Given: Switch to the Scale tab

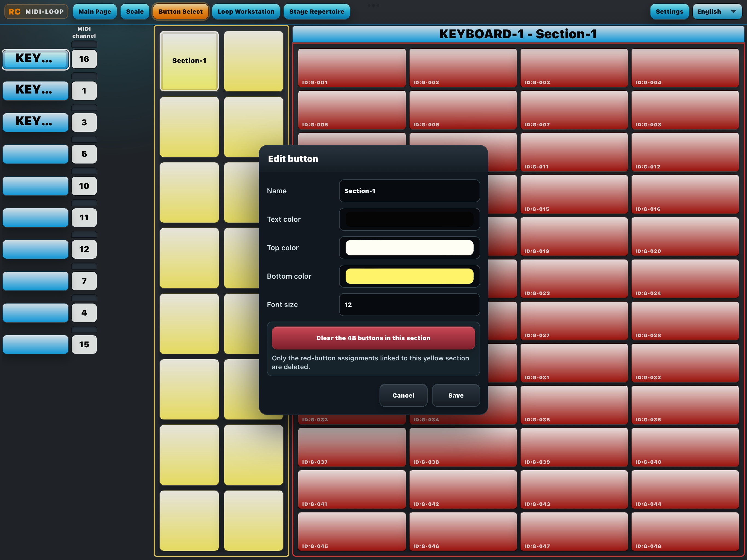Looking at the screenshot, I should pos(135,11).
